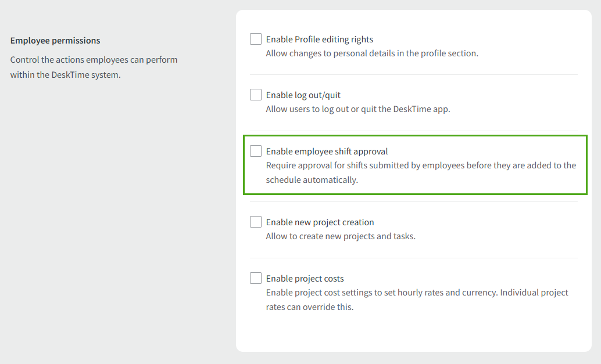Check the Enable log out/quit box
This screenshot has height=364, width=601.
pyautogui.click(x=256, y=94)
